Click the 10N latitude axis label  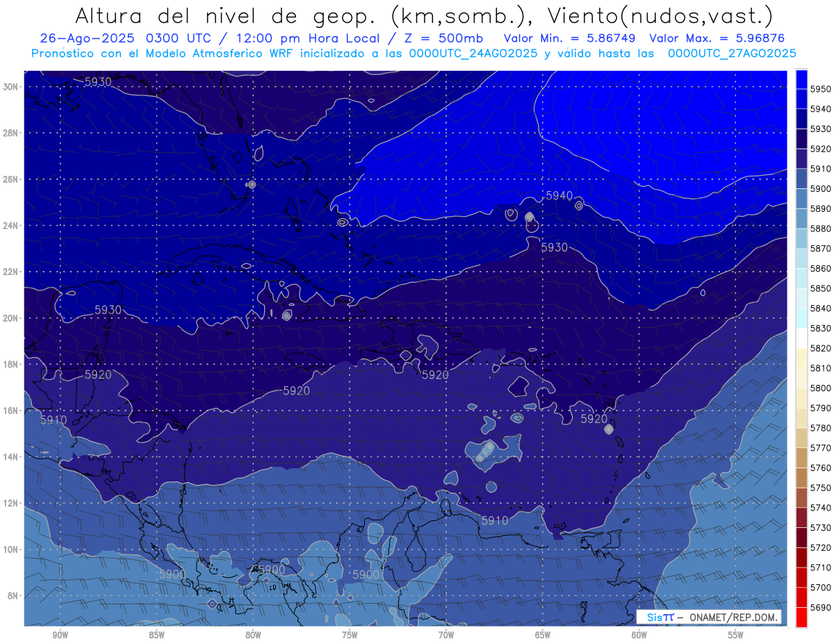pos(11,550)
